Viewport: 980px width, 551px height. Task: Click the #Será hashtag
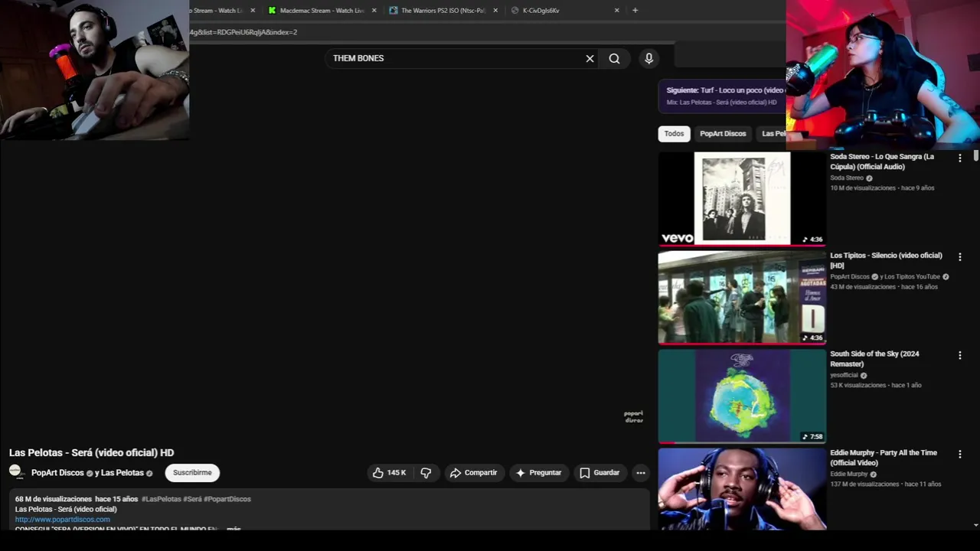(x=192, y=499)
